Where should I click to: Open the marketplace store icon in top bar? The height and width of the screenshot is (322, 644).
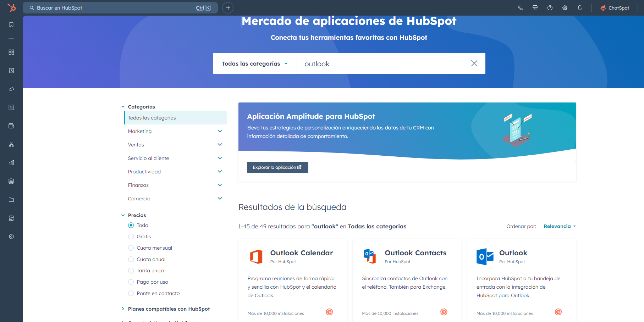pos(535,8)
